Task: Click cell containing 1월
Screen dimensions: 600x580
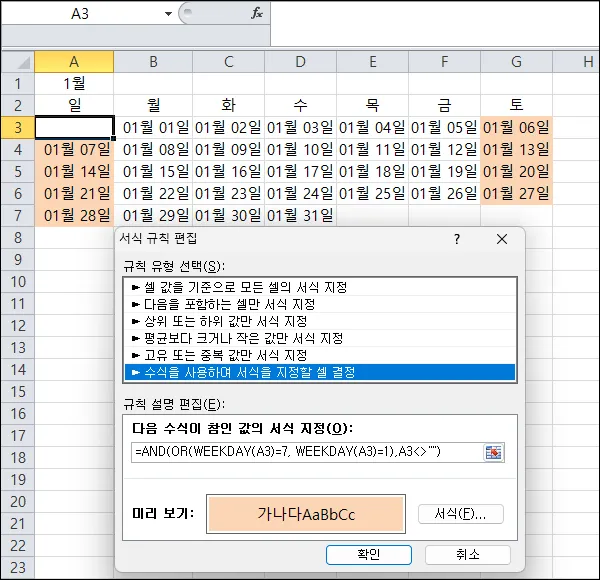Action: click(x=74, y=83)
